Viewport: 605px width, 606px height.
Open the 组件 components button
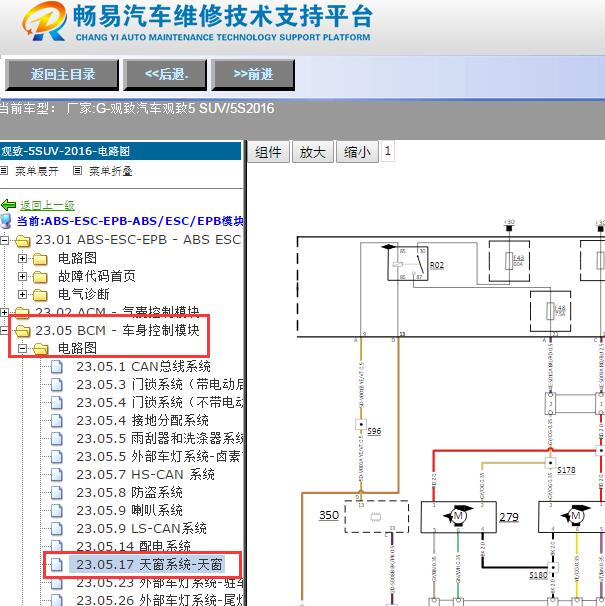tap(268, 152)
